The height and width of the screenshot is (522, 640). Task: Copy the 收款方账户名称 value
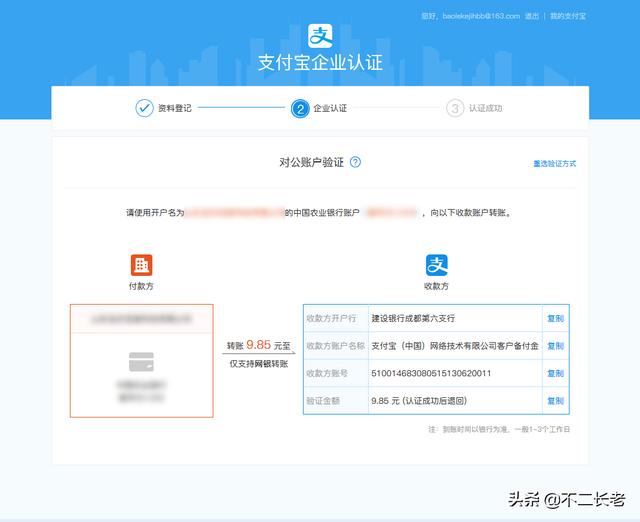click(556, 346)
